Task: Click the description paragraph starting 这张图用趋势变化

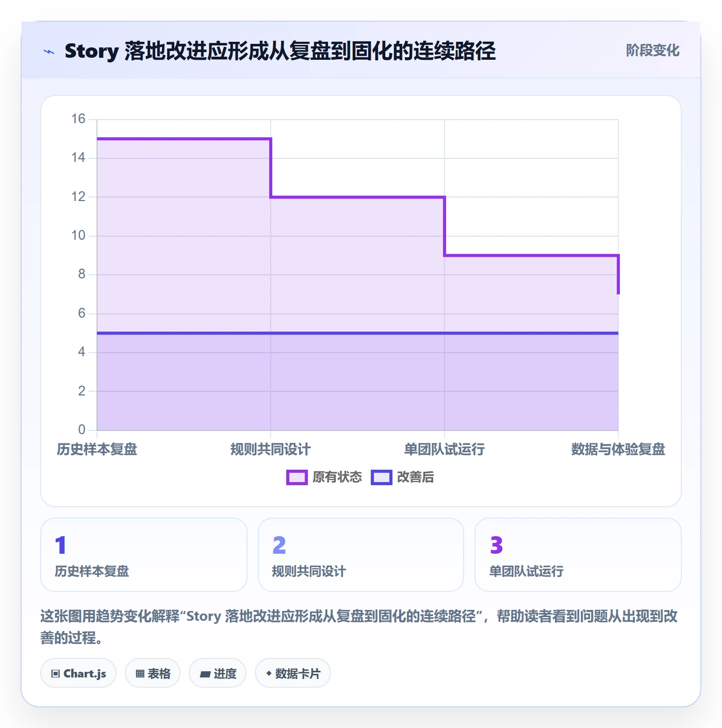Action: [x=359, y=627]
